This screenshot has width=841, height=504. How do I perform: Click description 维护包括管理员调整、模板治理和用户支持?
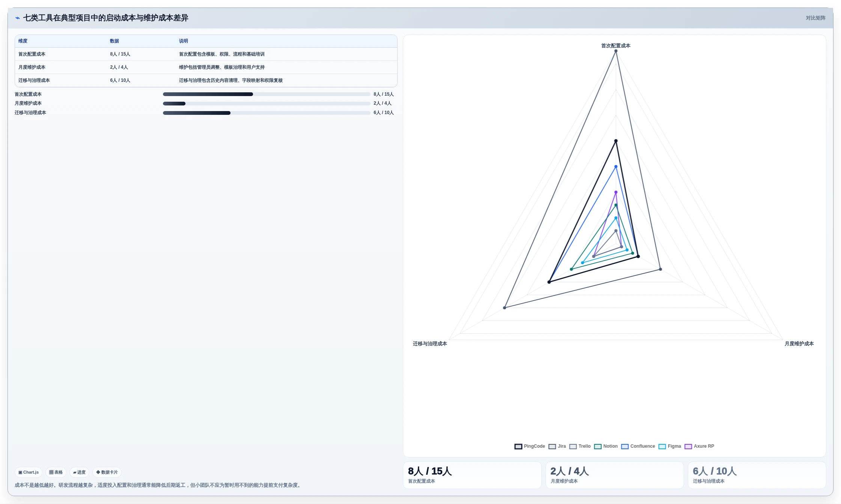[x=222, y=67]
